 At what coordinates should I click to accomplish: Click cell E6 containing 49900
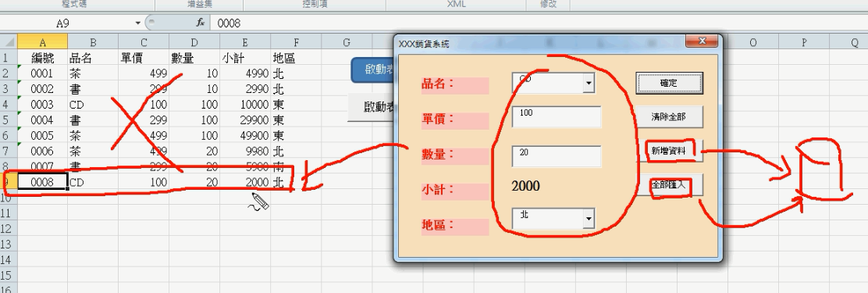[x=245, y=135]
